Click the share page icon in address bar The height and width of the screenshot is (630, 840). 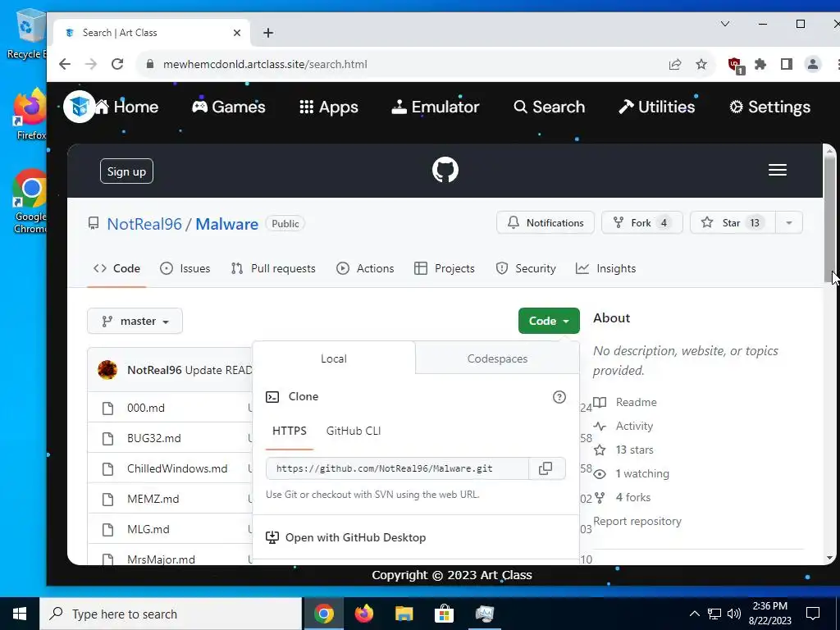[x=675, y=64]
